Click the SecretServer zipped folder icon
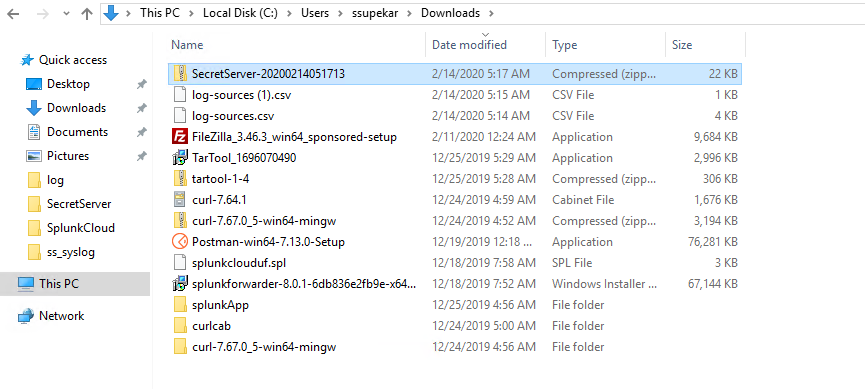 pos(180,73)
